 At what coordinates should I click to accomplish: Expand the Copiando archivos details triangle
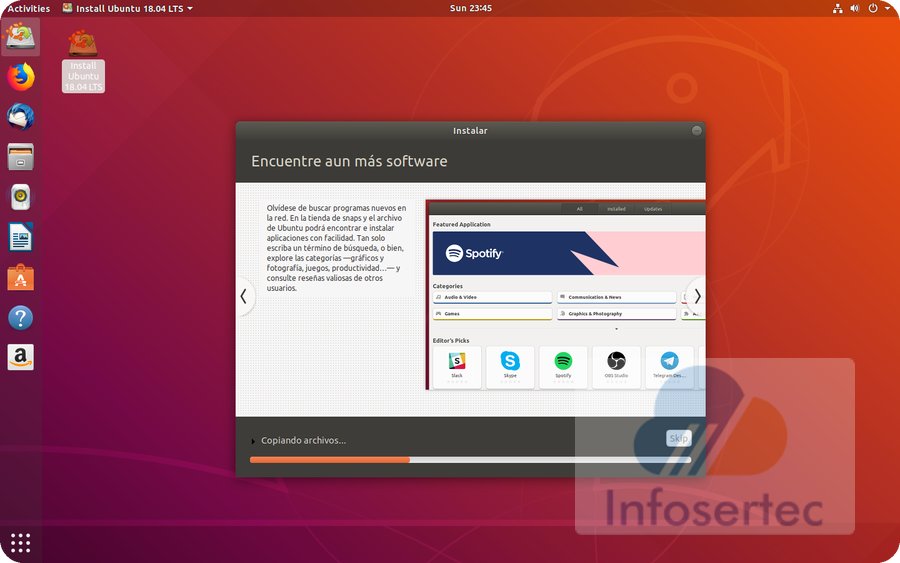[253, 441]
